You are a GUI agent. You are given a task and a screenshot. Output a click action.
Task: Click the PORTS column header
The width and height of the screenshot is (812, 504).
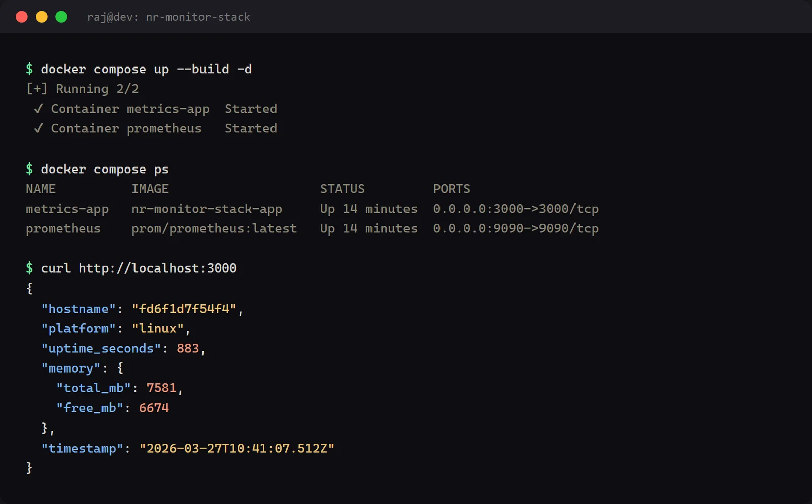tap(451, 189)
